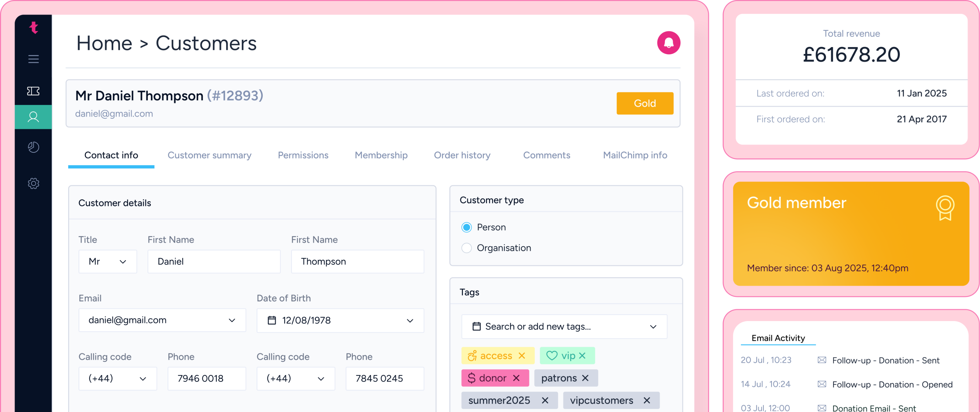Expand the Title dropdown showing Mr

tap(108, 261)
